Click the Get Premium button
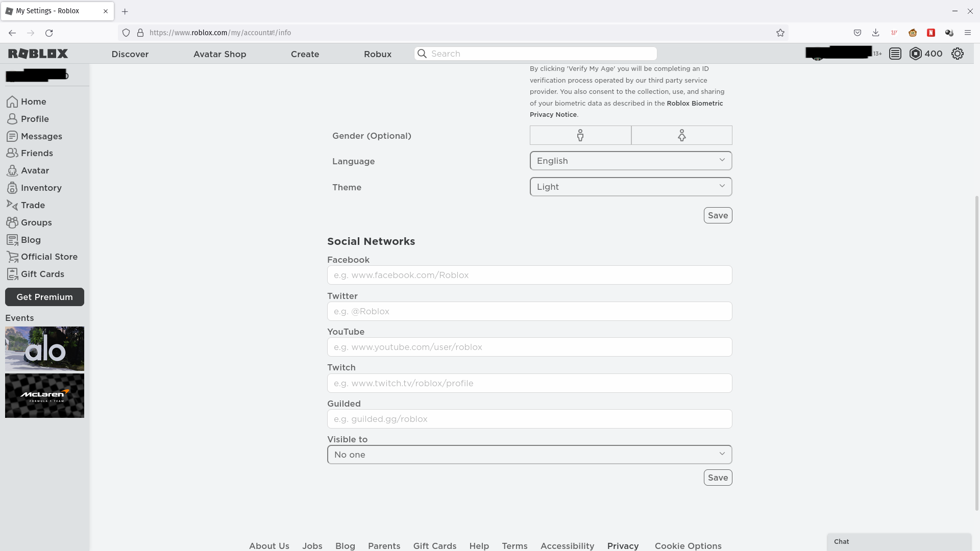The image size is (980, 551). [44, 297]
